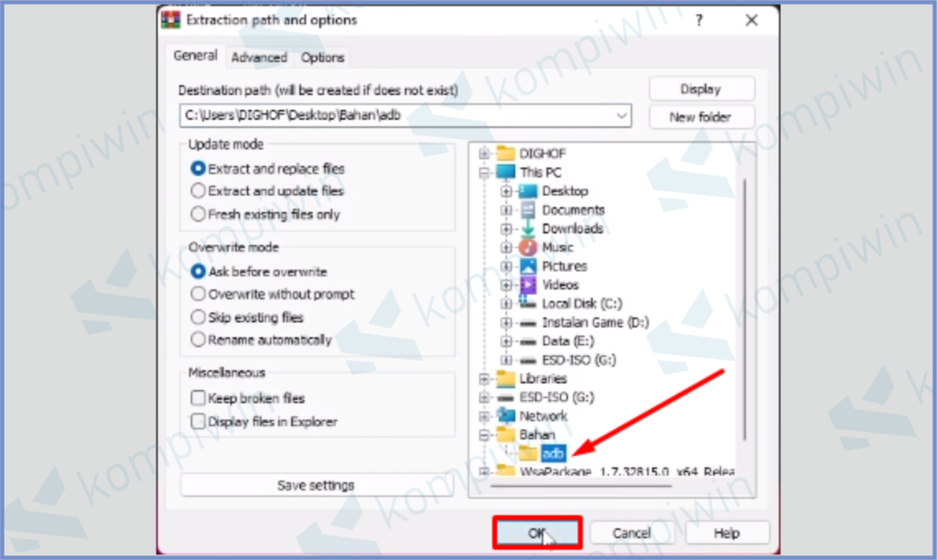
Task: Enable Keep broken files checkbox
Action: pyautogui.click(x=198, y=398)
